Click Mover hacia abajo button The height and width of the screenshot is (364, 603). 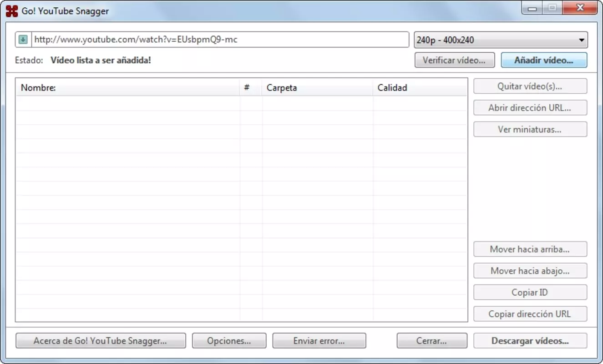(530, 271)
